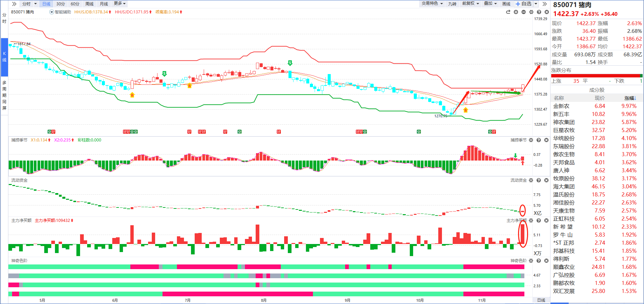
Task: Switch to 分时 vertical side tab
Action: [x=4, y=18]
